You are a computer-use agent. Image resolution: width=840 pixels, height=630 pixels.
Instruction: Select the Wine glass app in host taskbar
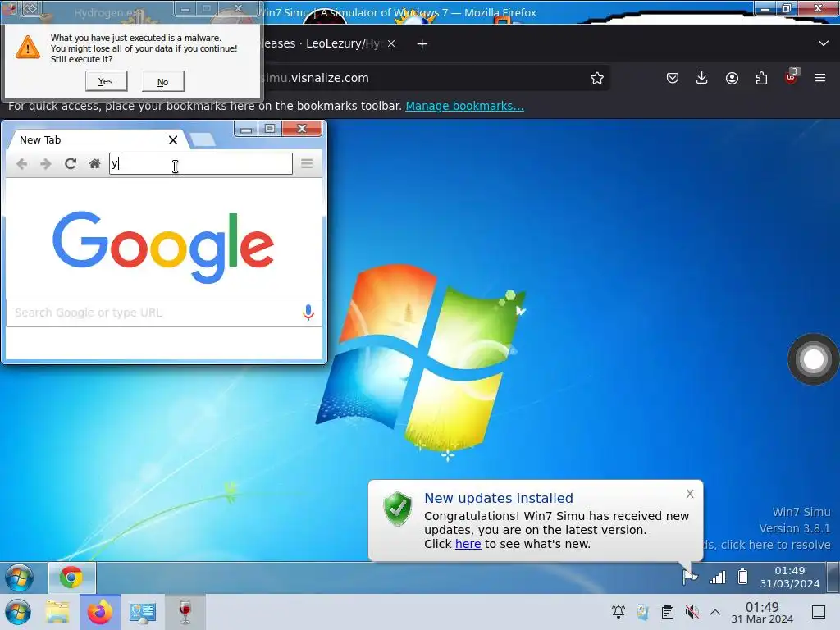pyautogui.click(x=185, y=612)
